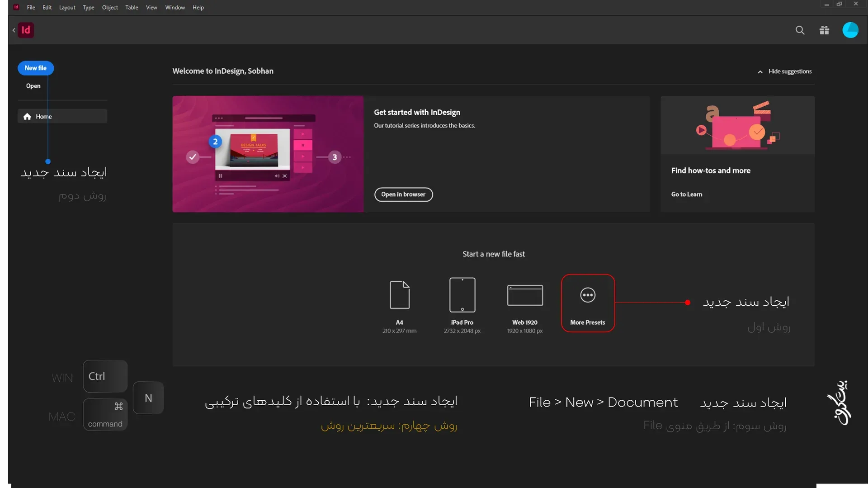Minimize the InDesign window
The image size is (868, 488).
(826, 5)
